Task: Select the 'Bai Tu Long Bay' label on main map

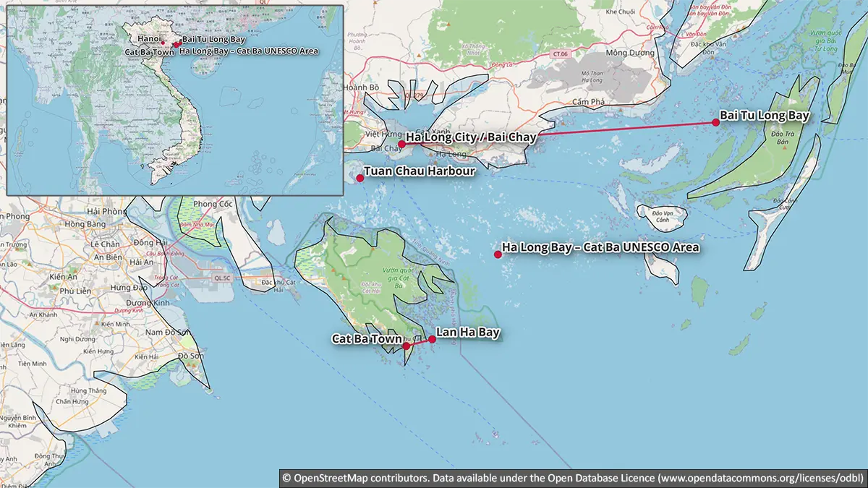Action: click(764, 115)
